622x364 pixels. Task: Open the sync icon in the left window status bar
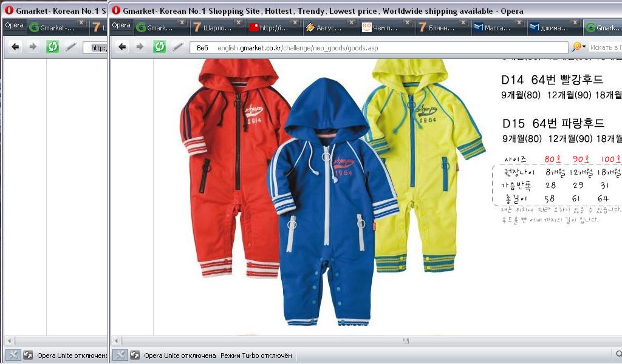[28, 355]
